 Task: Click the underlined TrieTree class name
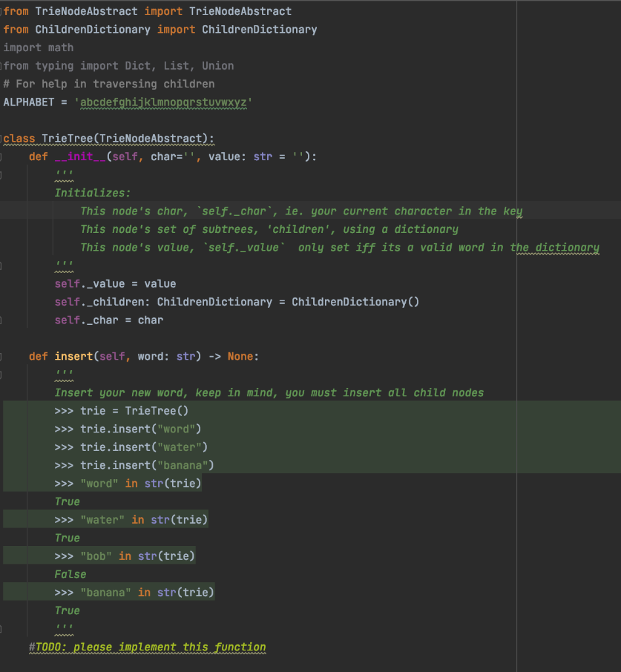click(x=66, y=138)
